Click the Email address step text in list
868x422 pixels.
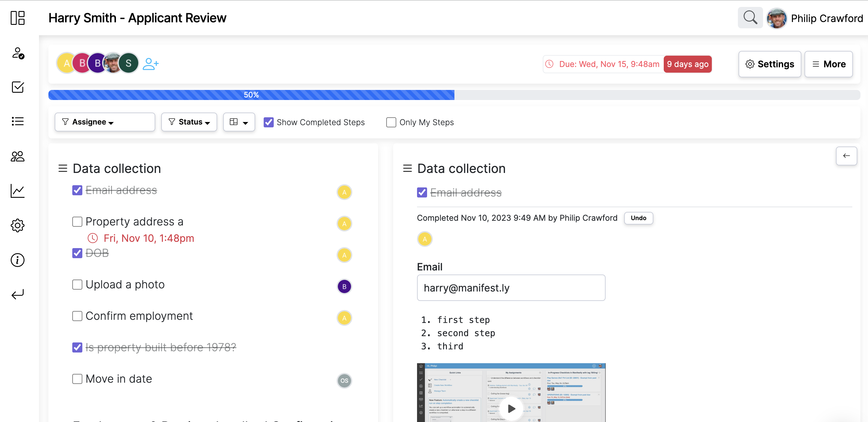pos(121,190)
